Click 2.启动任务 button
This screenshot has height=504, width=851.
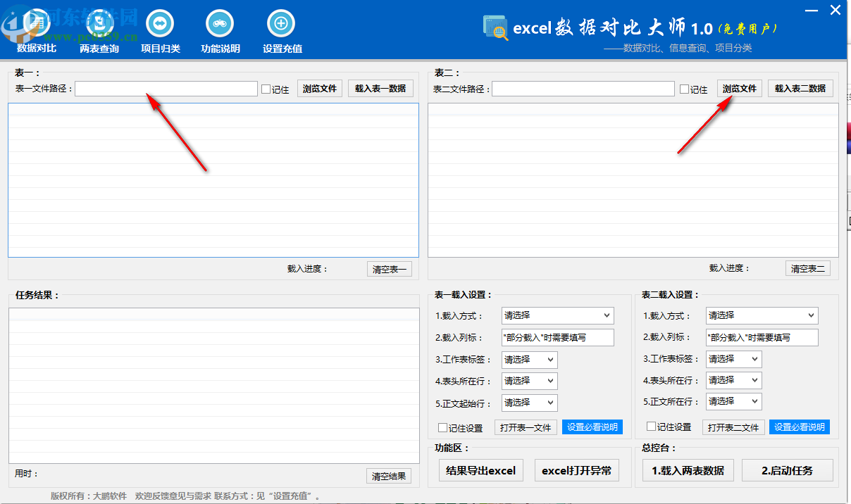[x=788, y=470]
